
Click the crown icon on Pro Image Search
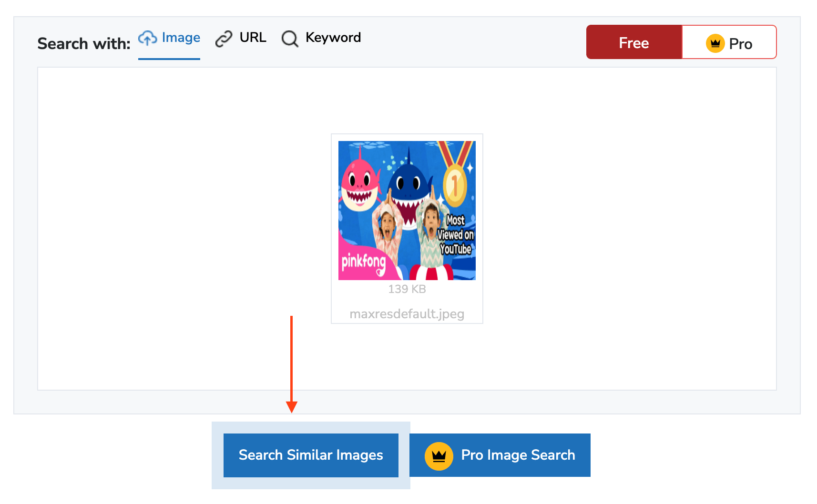click(x=439, y=456)
